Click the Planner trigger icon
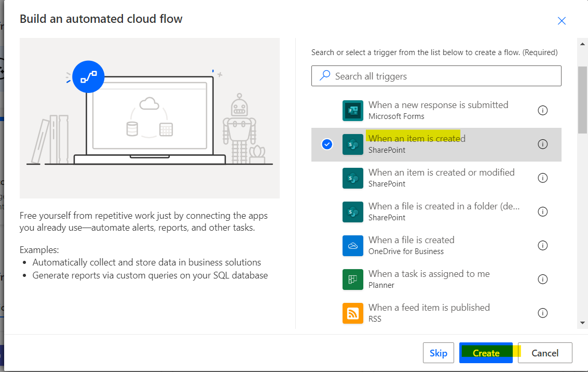Screen dimensions: 588x372 pos(352,280)
